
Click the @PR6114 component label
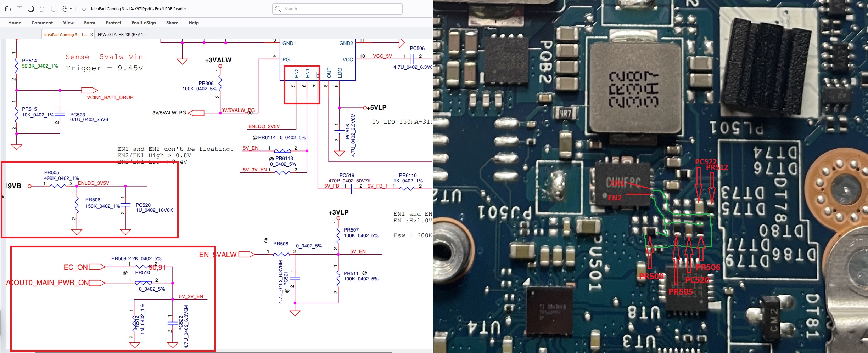[x=264, y=137]
